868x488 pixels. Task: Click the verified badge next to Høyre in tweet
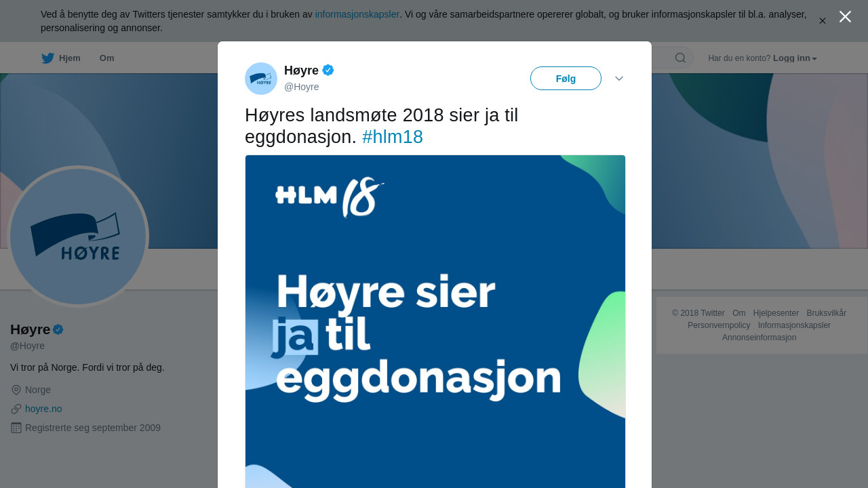(328, 70)
